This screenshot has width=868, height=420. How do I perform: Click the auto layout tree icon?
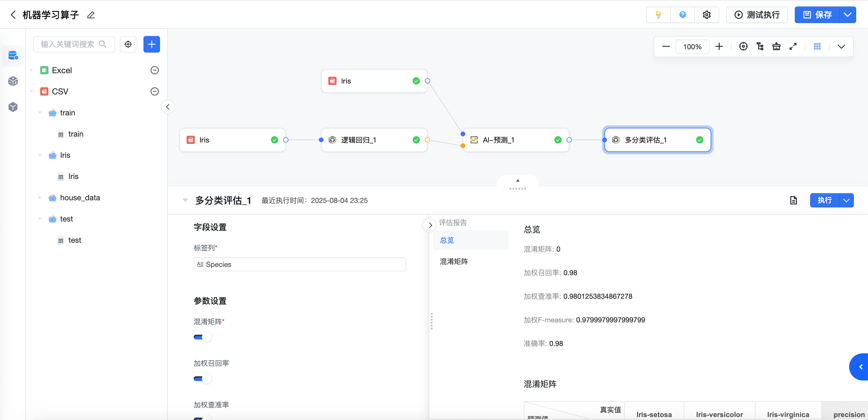[760, 46]
